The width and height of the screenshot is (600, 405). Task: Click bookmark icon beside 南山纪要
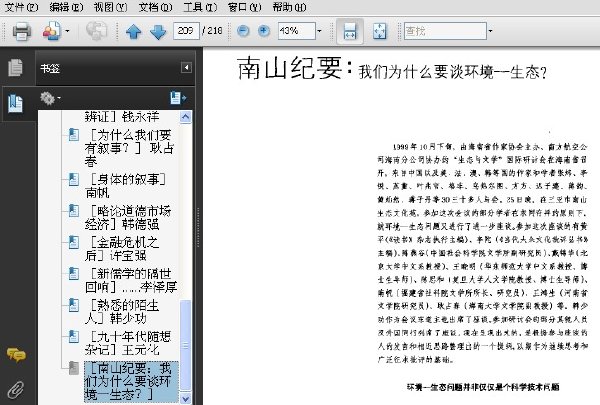[x=73, y=368]
